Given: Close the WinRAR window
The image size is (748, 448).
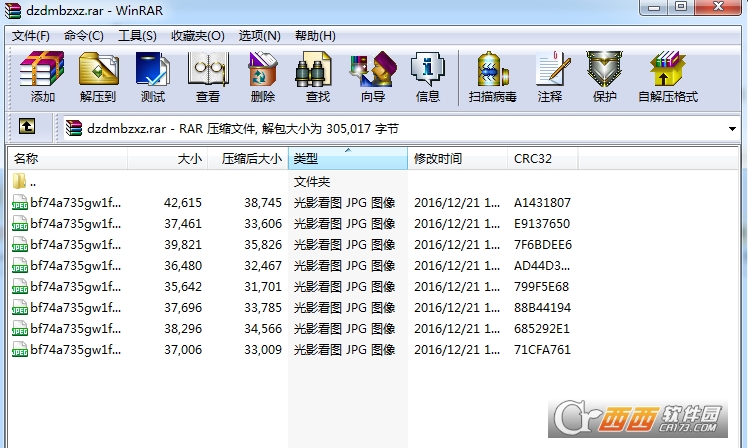Looking at the screenshot, I should 718,7.
